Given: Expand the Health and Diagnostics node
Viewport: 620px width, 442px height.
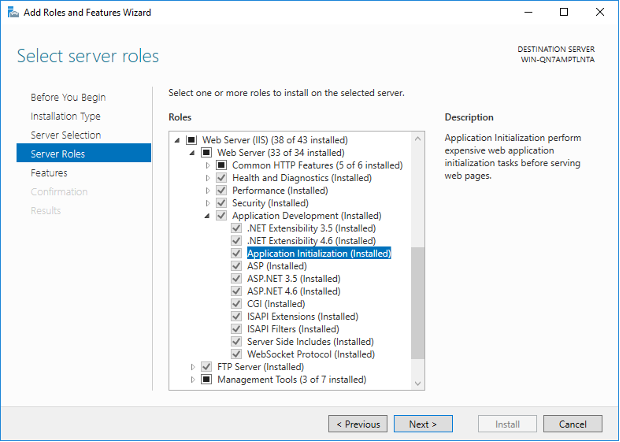Looking at the screenshot, I should tap(208, 178).
